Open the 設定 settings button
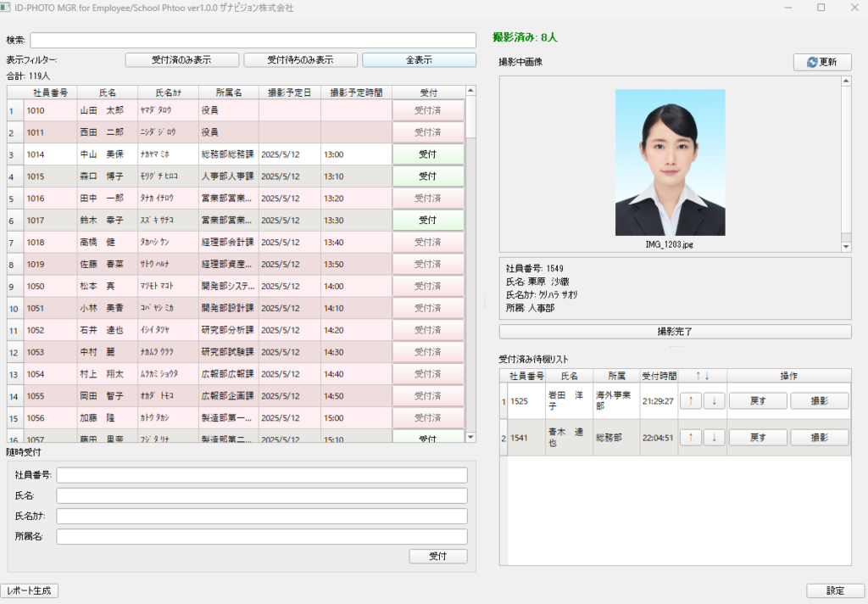The height and width of the screenshot is (604, 868). (x=835, y=591)
